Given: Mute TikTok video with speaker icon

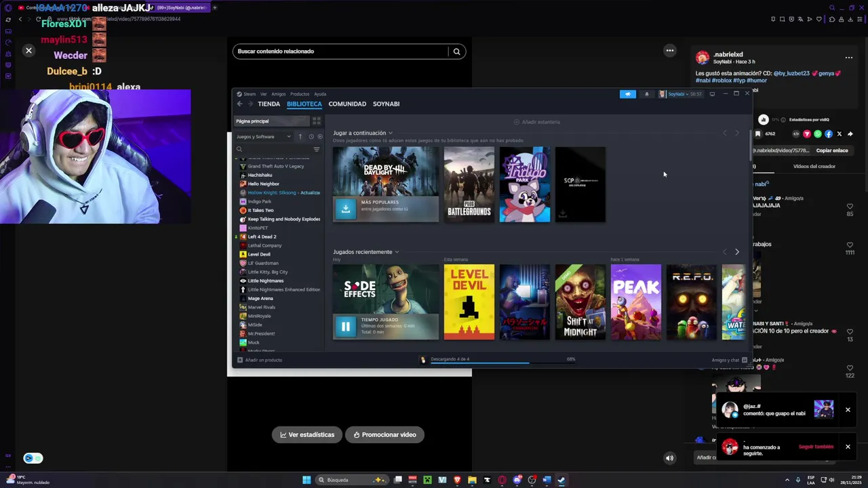Looking at the screenshot, I should pyautogui.click(x=669, y=457).
